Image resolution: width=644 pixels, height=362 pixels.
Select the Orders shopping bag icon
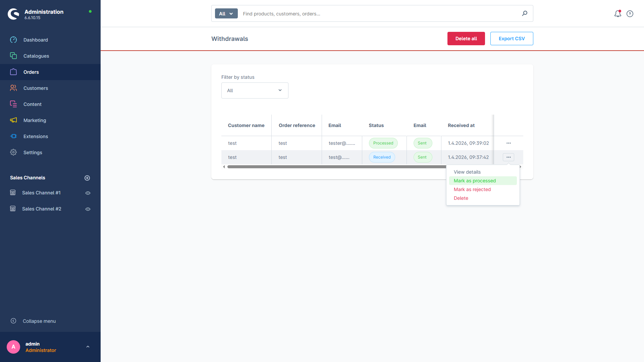(13, 72)
